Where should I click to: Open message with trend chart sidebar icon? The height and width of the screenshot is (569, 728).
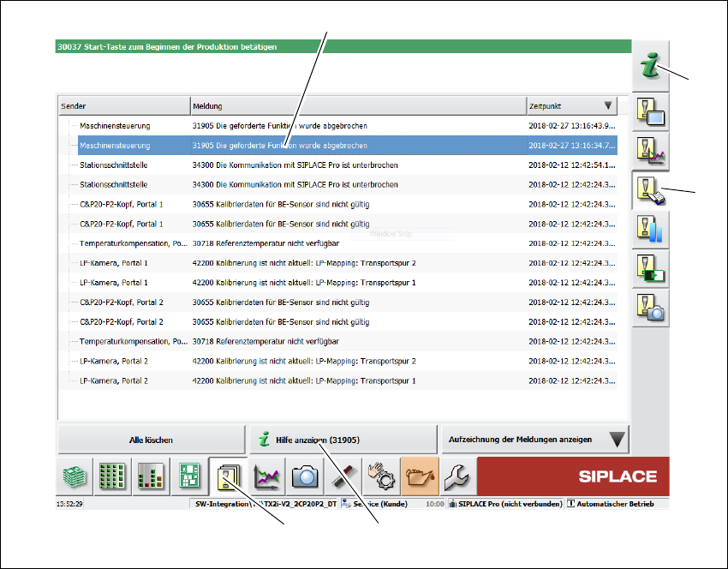pyautogui.click(x=650, y=152)
